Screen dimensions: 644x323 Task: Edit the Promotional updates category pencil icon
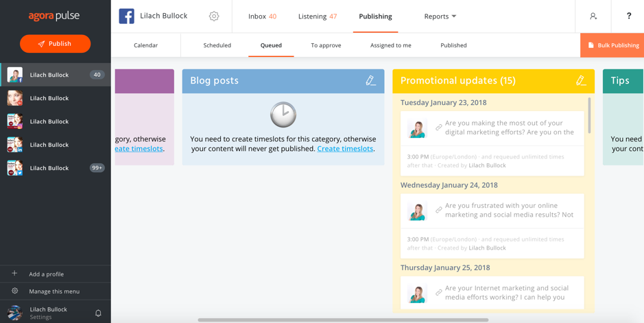point(581,80)
